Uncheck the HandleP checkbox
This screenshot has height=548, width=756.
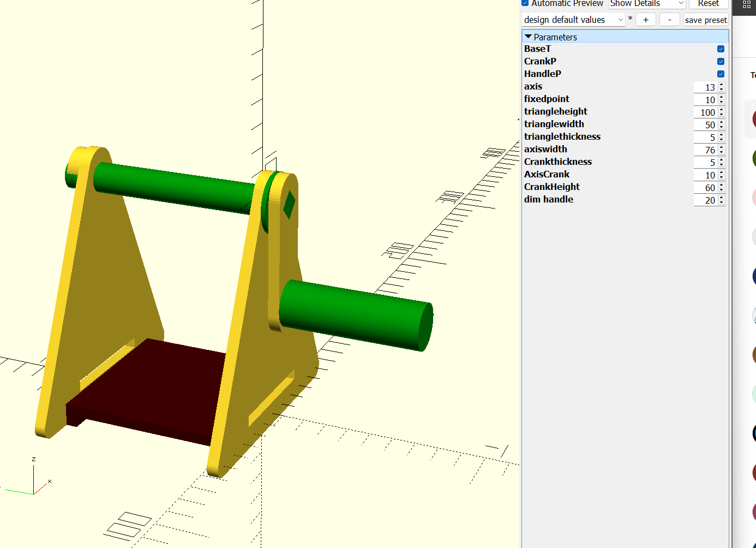(x=721, y=74)
